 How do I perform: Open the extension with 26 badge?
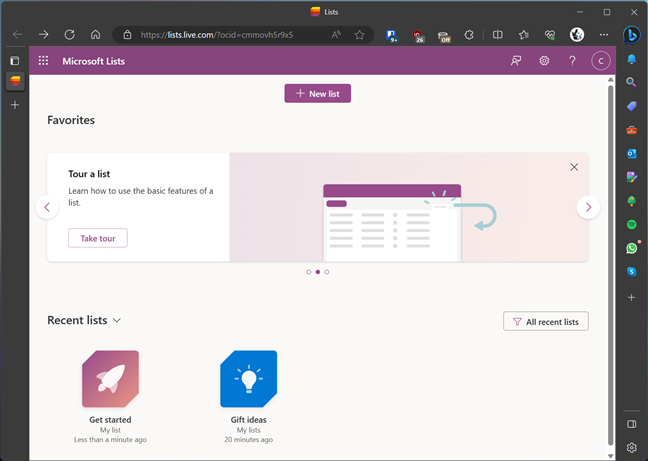[418, 36]
